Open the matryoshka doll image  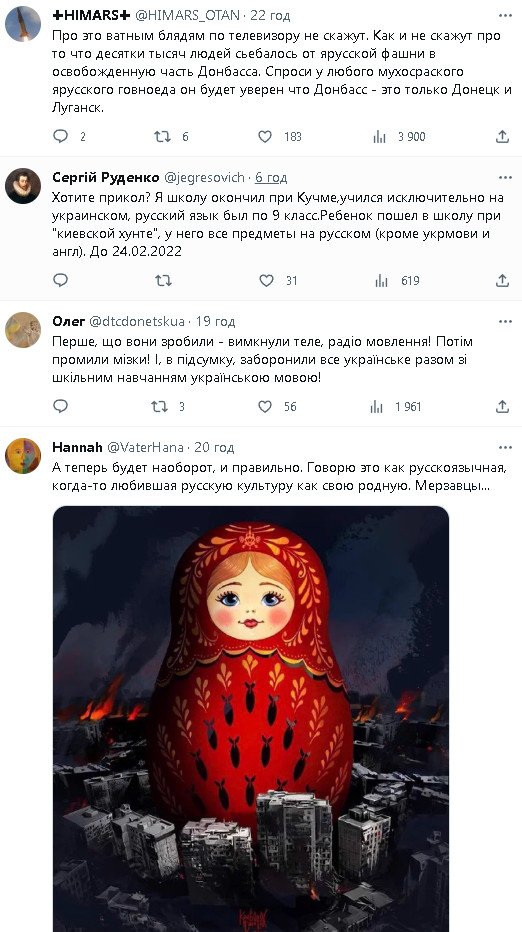click(251, 719)
